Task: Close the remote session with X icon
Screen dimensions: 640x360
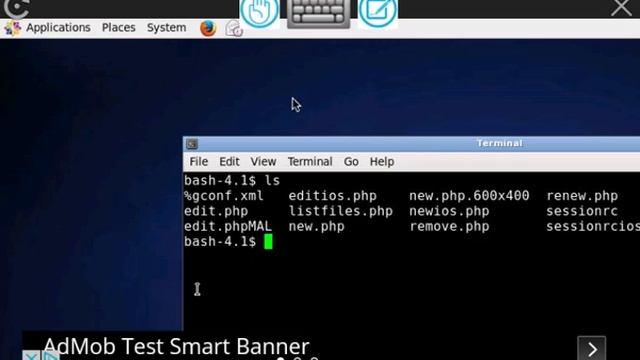Action: (621, 8)
